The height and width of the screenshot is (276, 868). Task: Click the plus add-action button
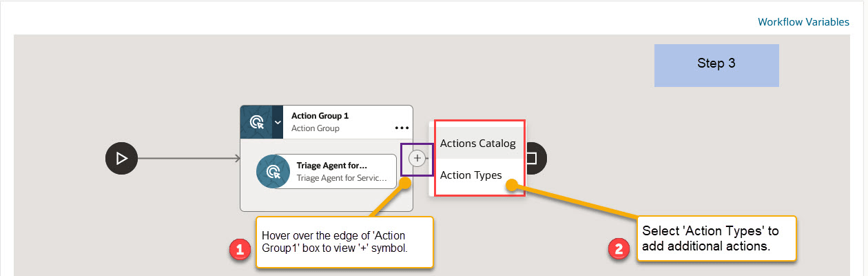pyautogui.click(x=417, y=158)
